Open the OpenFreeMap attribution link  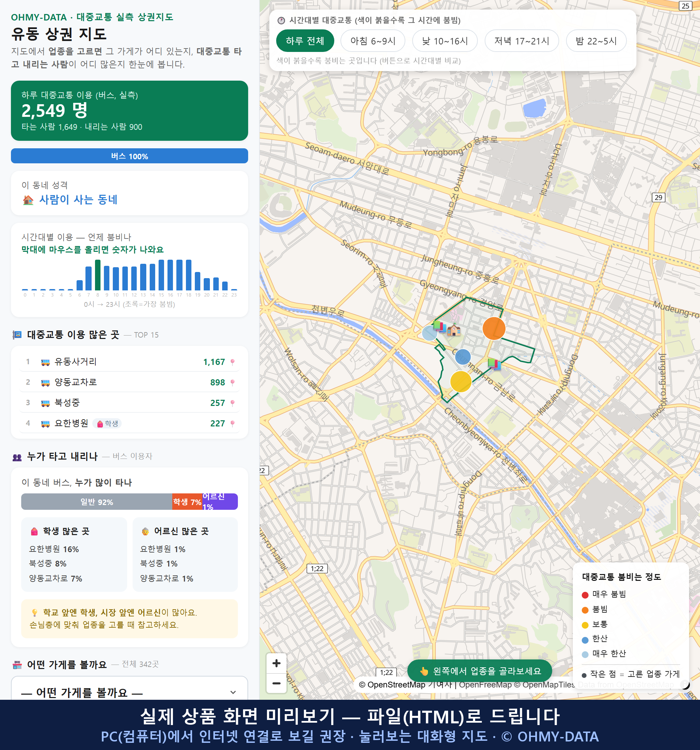[485, 684]
